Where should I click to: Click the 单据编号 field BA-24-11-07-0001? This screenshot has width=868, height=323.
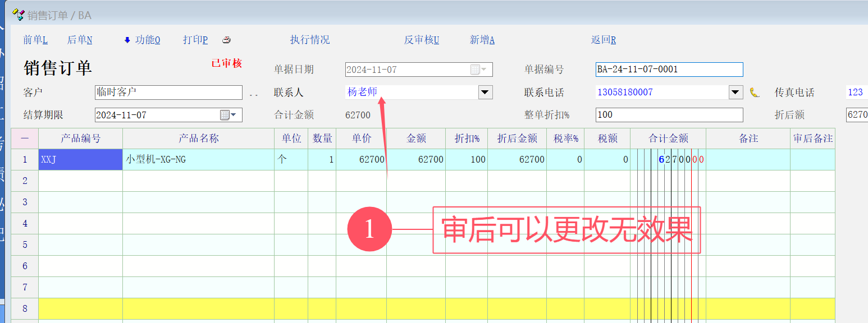pos(669,70)
